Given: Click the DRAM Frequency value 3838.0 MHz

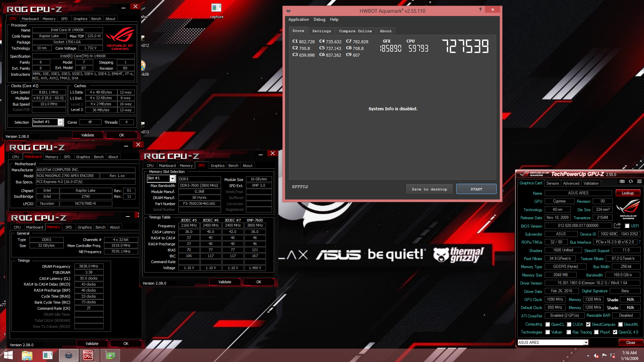Looking at the screenshot, I should 89,266.
